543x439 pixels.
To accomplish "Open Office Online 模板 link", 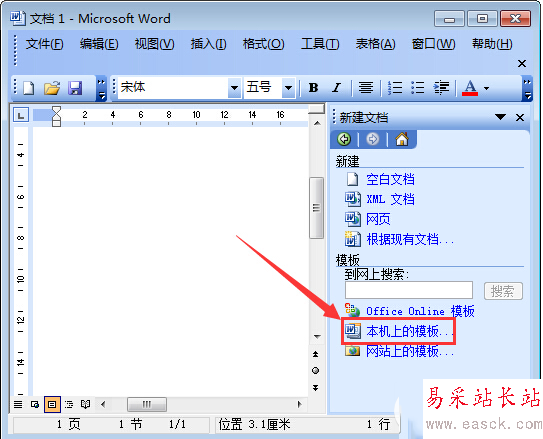I will 420,311.
